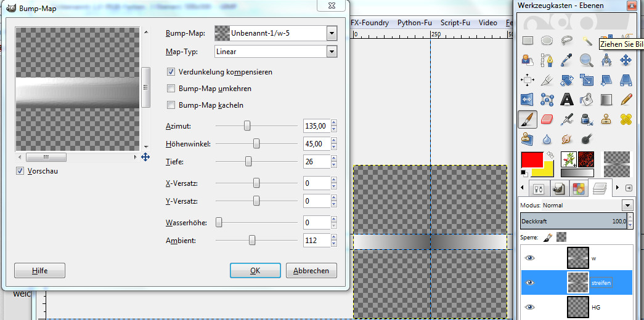Select the Blend gradient tool
This screenshot has width=644, height=320.
point(606,100)
